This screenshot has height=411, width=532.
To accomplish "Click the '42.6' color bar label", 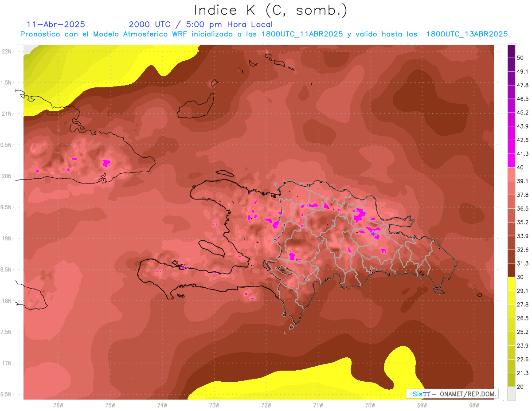I will pyautogui.click(x=523, y=140).
